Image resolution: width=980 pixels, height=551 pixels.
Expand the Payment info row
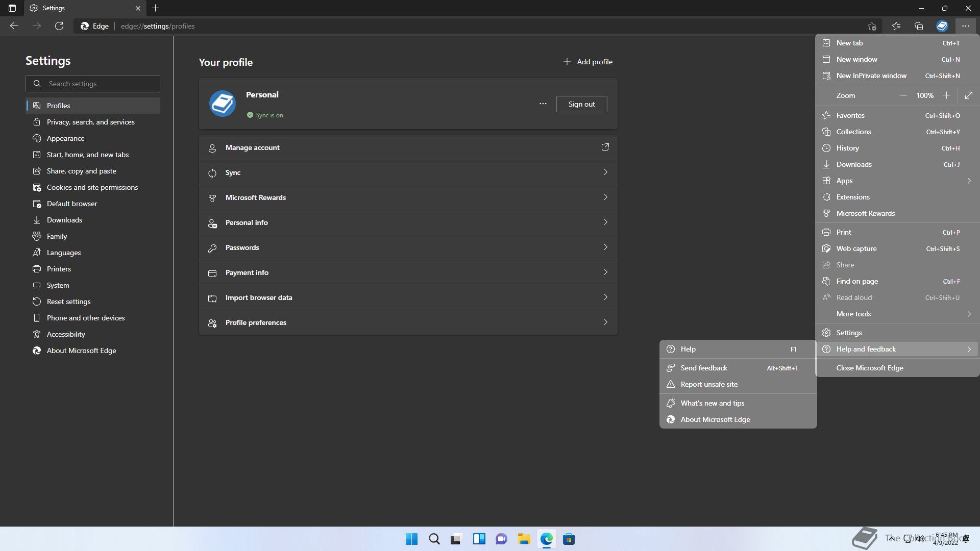(408, 272)
